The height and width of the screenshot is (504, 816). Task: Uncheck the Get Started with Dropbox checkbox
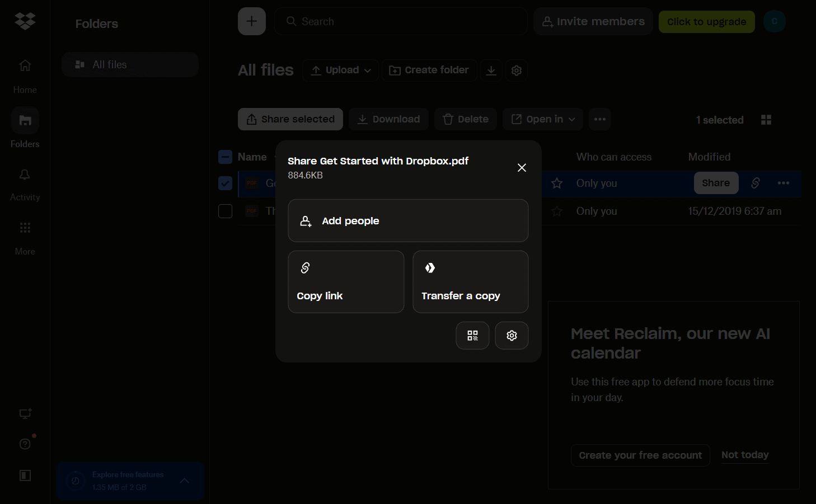225,183
